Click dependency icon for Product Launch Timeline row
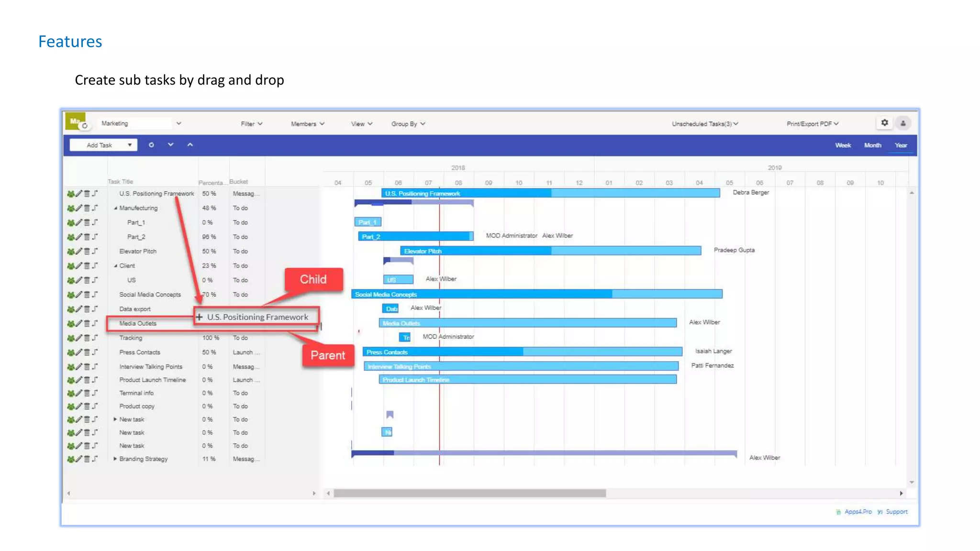 pos(95,380)
